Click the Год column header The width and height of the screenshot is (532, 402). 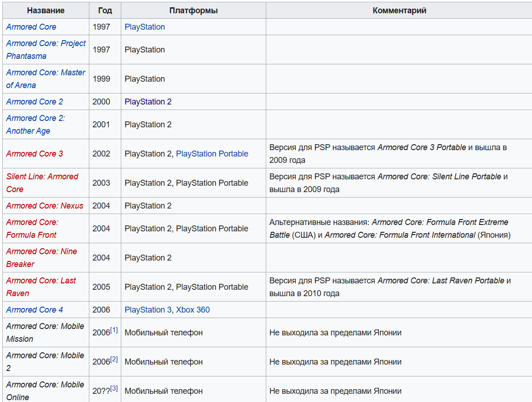[105, 10]
